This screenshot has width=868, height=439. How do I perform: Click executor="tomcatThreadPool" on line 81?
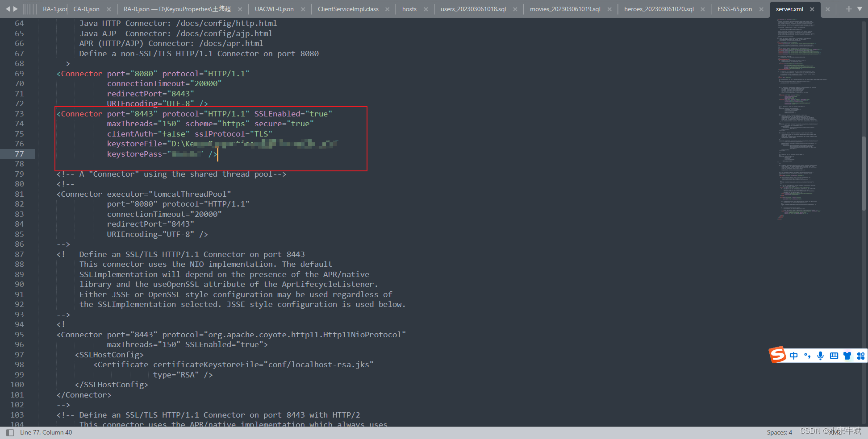[x=169, y=194]
